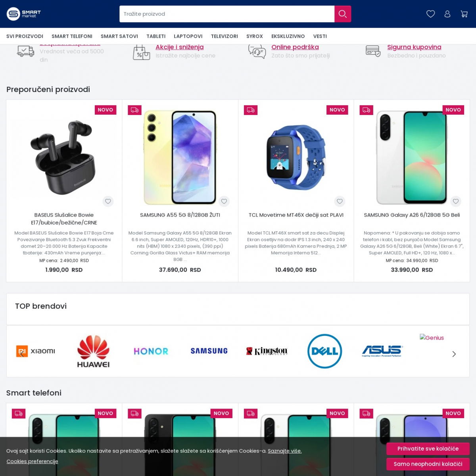Toggle favorite heart on Samsung A55
Screen dimensions: 476x476
click(x=224, y=202)
